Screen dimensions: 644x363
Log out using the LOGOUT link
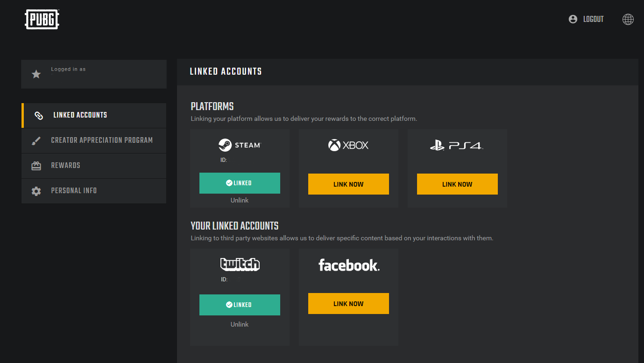click(x=593, y=19)
